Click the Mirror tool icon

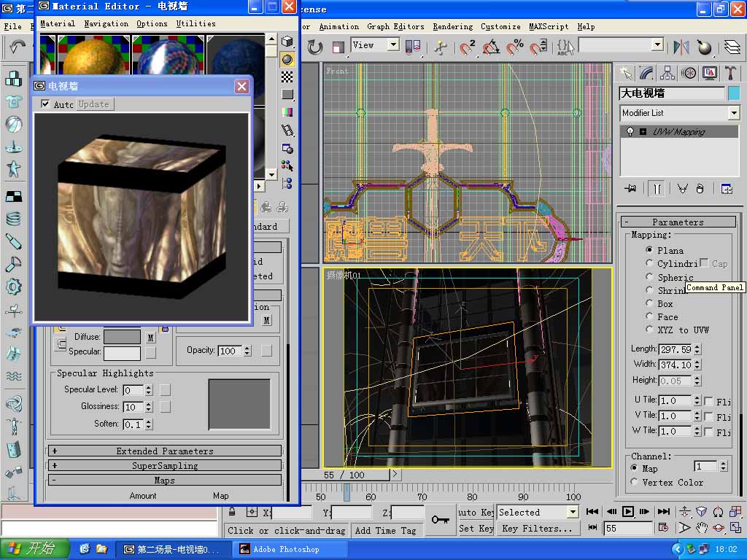681,47
